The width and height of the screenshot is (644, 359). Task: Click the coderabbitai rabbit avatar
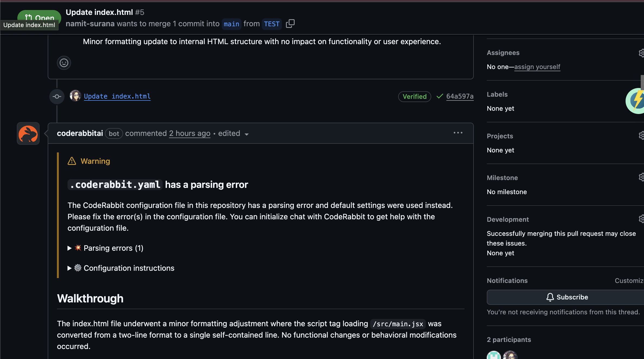28,133
